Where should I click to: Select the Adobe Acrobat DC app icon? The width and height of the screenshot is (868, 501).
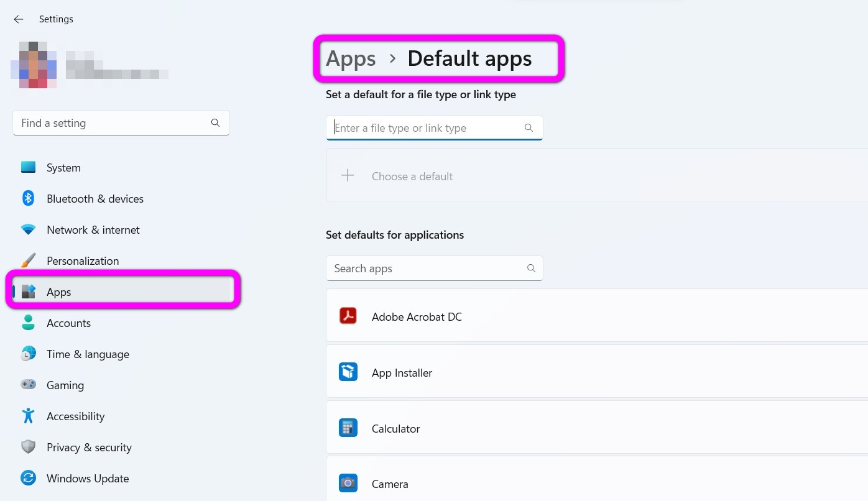click(348, 316)
